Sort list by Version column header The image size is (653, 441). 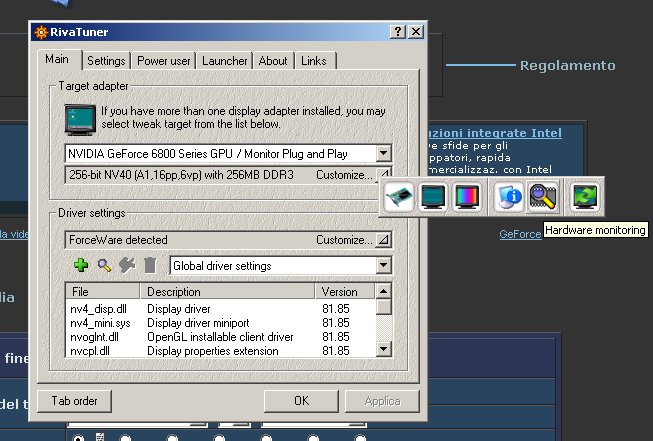coord(345,292)
